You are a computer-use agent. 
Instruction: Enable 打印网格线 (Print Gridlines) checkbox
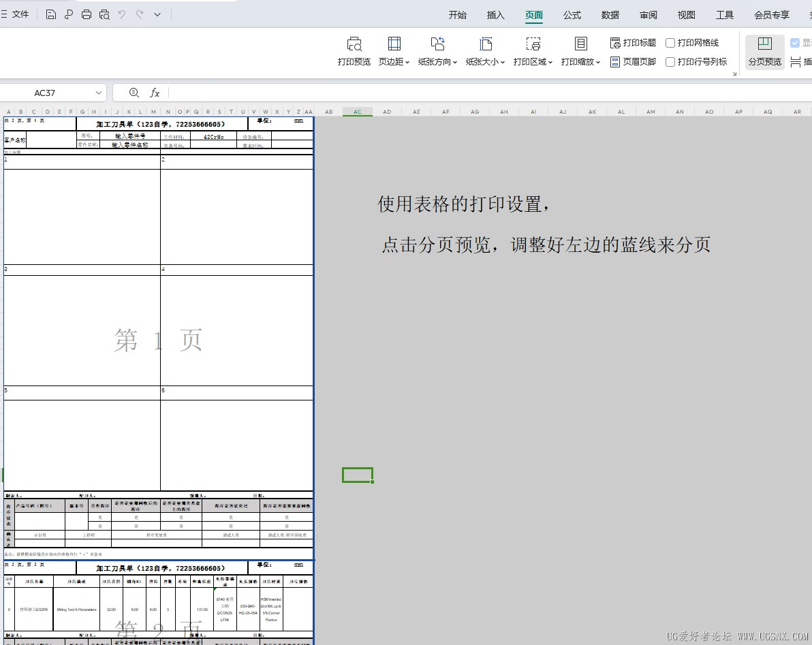(670, 43)
